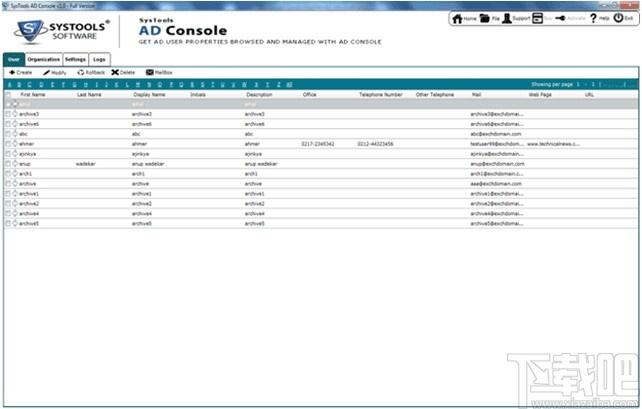Check the box for the ahmer row

[x=8, y=144]
